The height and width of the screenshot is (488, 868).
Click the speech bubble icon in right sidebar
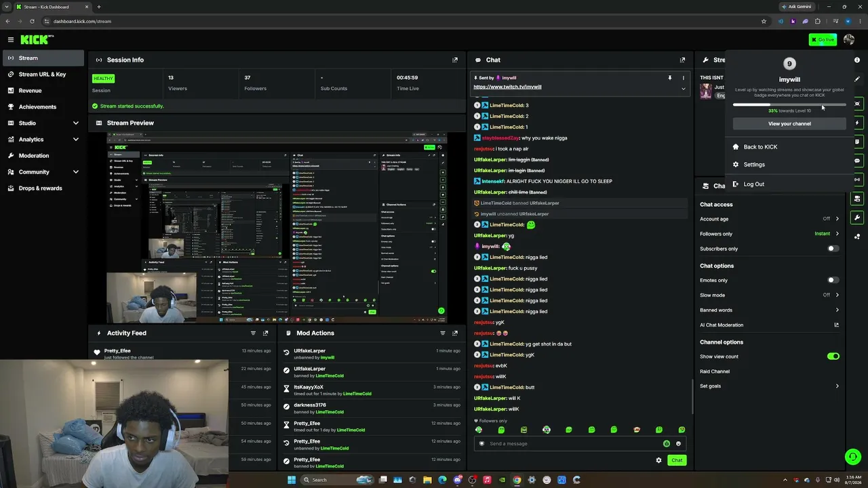pos(857,161)
